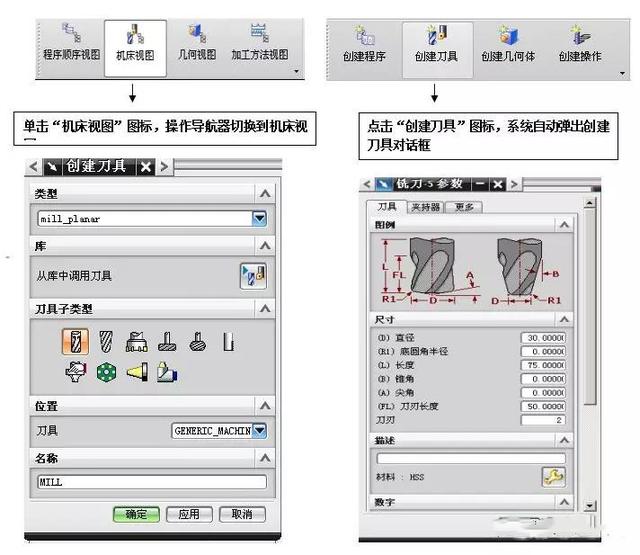The image size is (640, 555).
Task: Go to previous with parameters dialog left arrow
Action: [367, 184]
